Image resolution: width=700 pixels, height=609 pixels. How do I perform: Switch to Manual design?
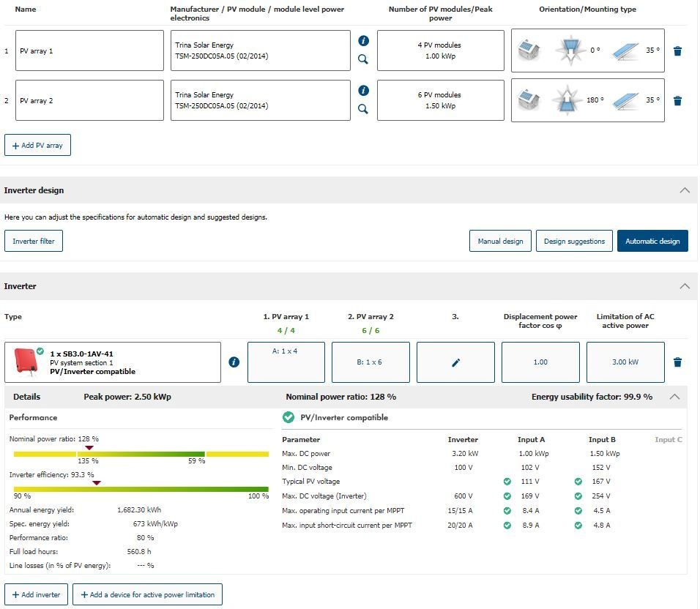pyautogui.click(x=500, y=242)
